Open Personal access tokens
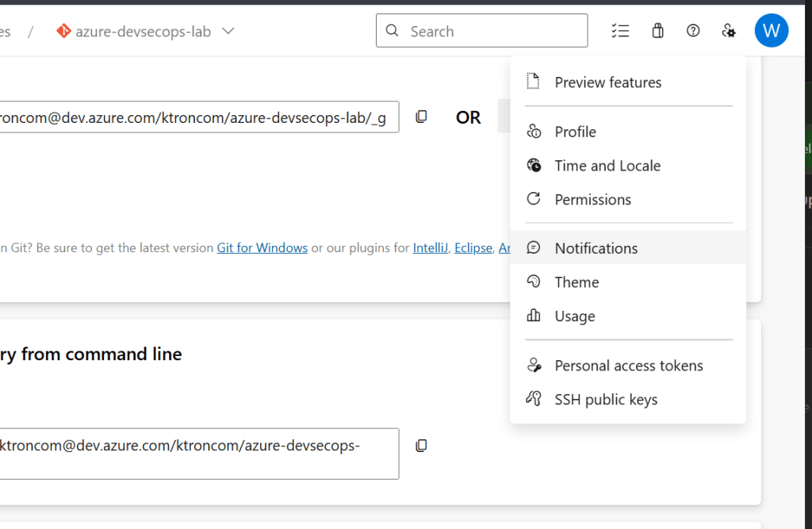The image size is (812, 529). [628, 366]
